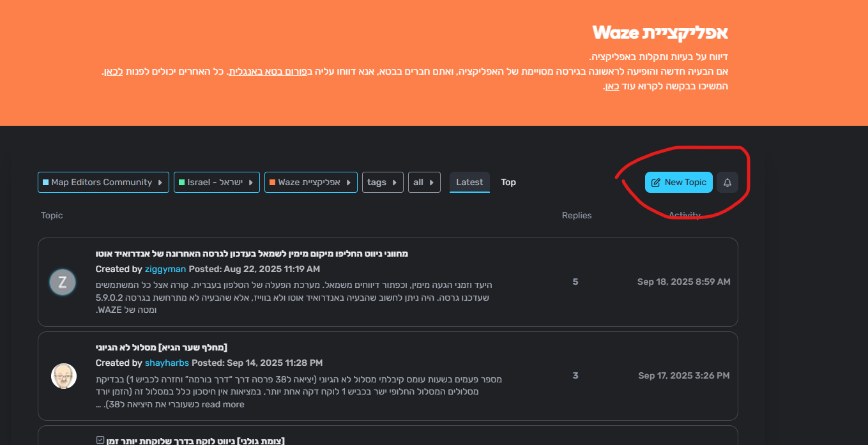Click the orange square beside Waze category
The width and height of the screenshot is (868, 445).
point(272,182)
